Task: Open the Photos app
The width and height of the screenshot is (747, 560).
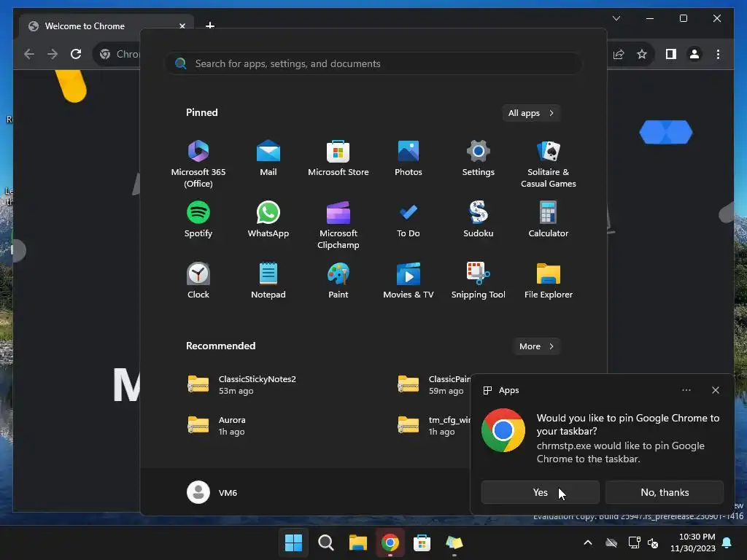Action: coord(409,158)
